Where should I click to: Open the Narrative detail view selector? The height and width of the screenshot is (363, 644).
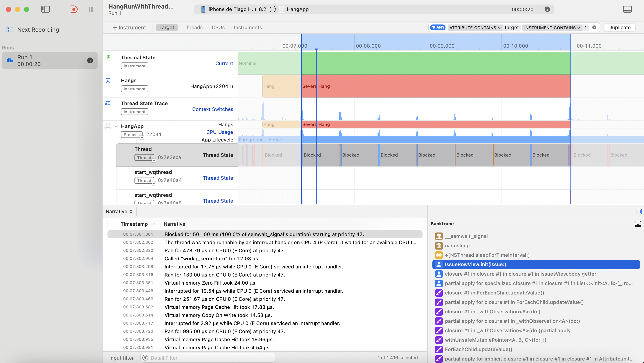click(x=119, y=211)
